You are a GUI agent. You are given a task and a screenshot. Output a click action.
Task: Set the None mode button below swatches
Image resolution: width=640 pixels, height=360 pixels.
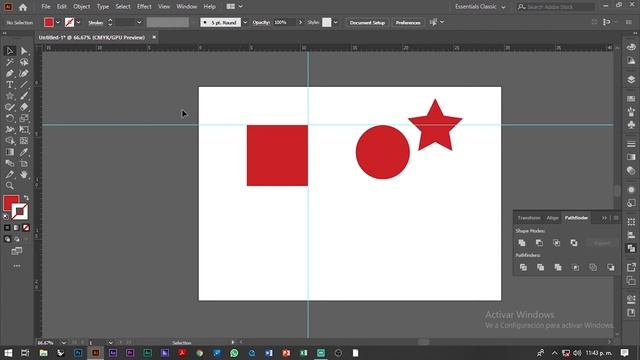click(26, 227)
